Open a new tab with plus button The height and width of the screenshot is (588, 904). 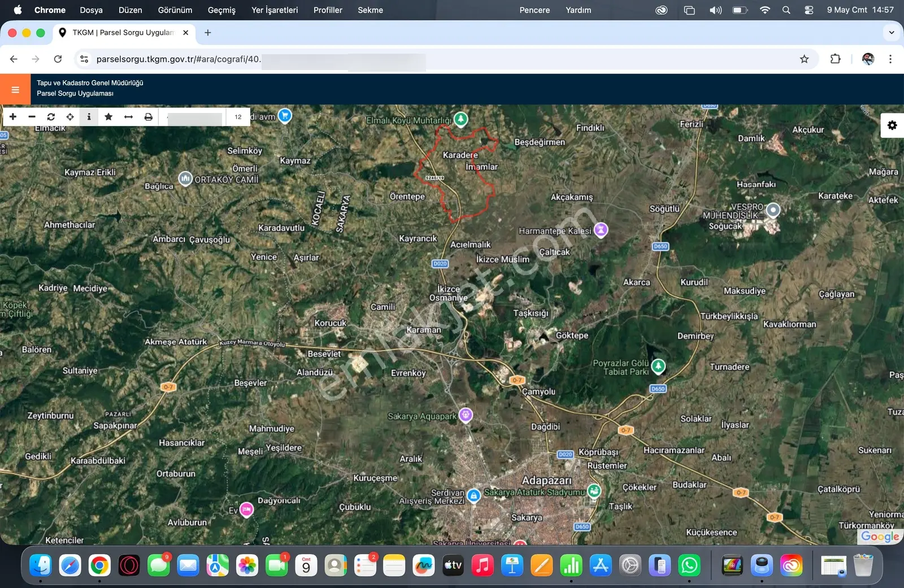208,33
